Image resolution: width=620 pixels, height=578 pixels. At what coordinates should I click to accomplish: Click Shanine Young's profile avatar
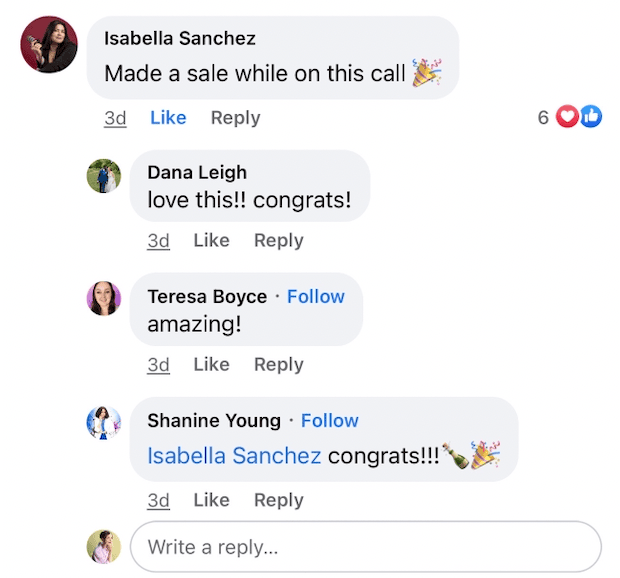click(x=104, y=423)
